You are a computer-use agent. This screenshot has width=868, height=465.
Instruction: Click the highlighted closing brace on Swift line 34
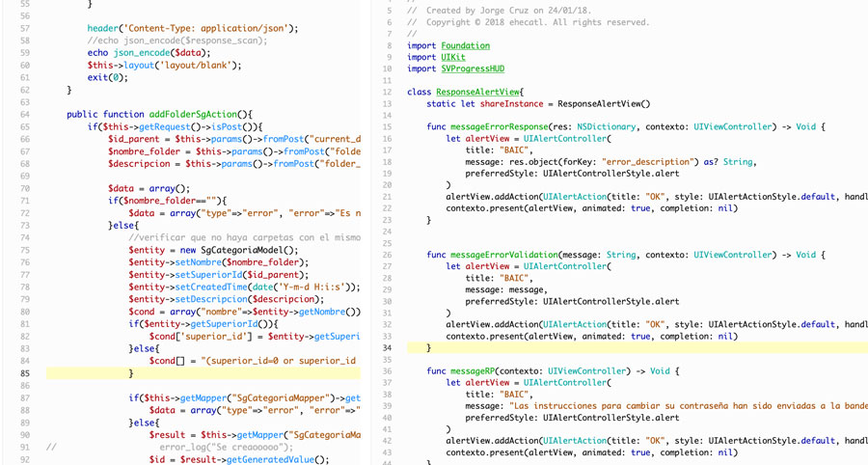tap(428, 348)
